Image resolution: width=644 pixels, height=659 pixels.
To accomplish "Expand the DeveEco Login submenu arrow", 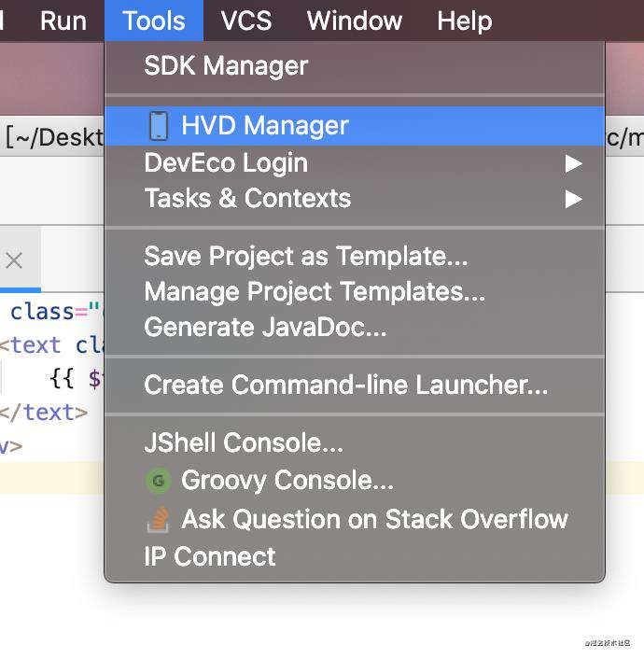I will [x=573, y=163].
